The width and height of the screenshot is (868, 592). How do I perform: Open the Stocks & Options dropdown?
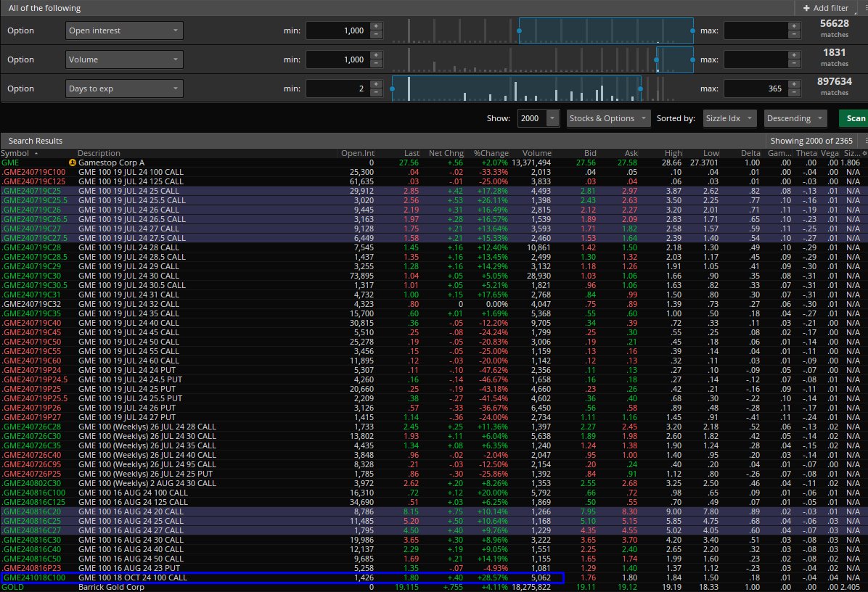(x=608, y=118)
